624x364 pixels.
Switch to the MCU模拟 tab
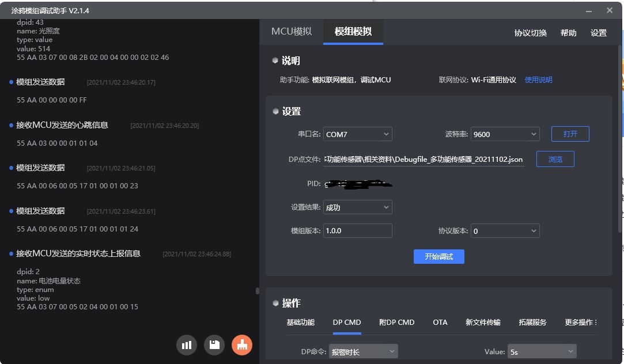click(x=292, y=32)
